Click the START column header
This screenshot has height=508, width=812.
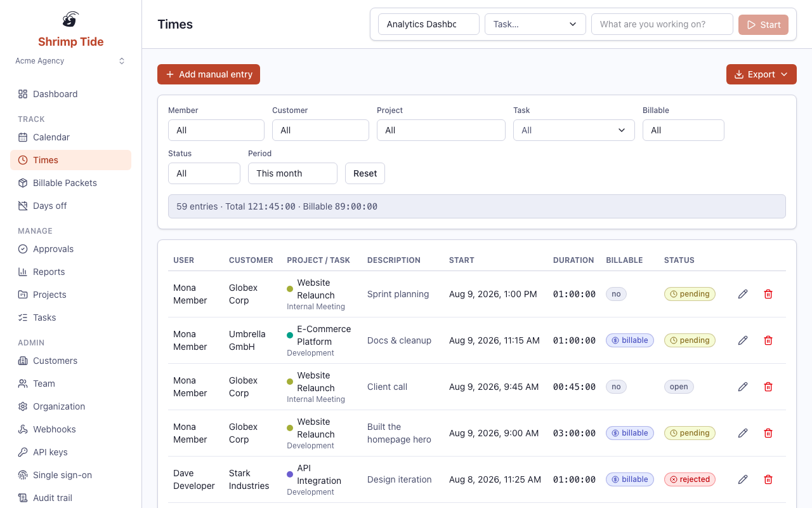(462, 260)
